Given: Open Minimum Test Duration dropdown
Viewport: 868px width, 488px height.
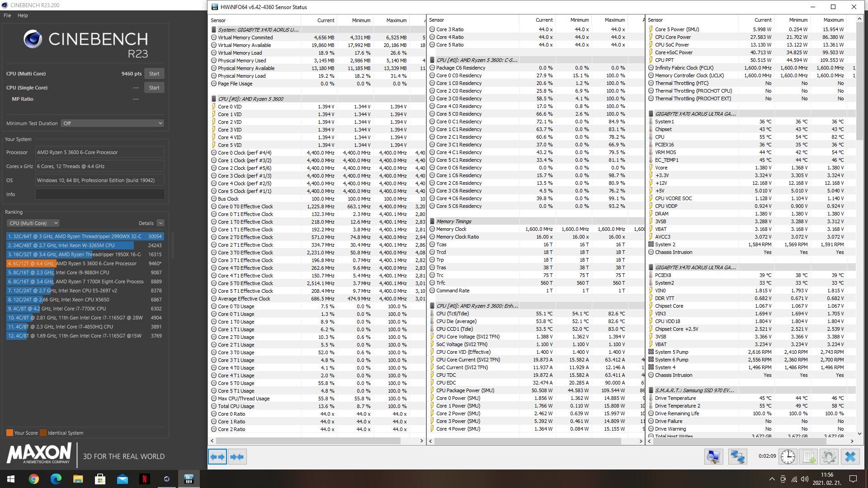Looking at the screenshot, I should (x=112, y=123).
